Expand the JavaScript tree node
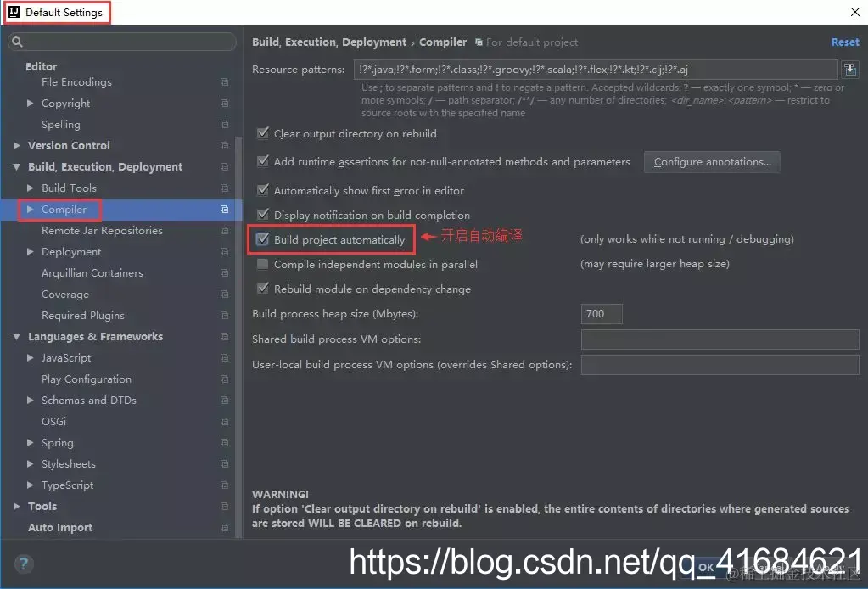Image resolution: width=868 pixels, height=589 pixels. (31, 357)
